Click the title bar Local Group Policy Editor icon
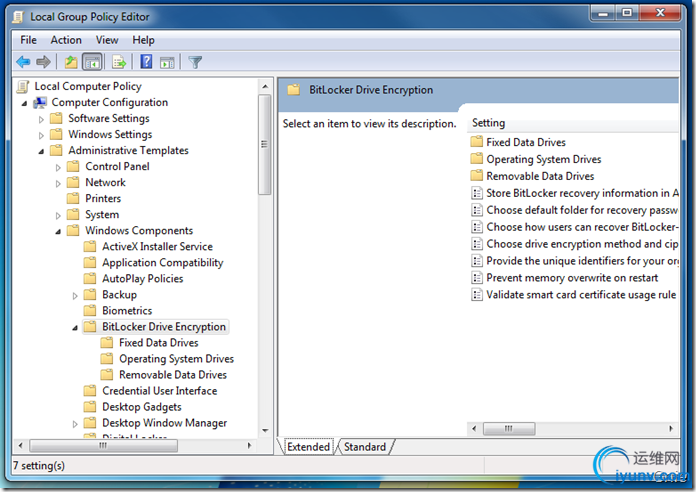This screenshot has height=492, width=696. tap(19, 17)
